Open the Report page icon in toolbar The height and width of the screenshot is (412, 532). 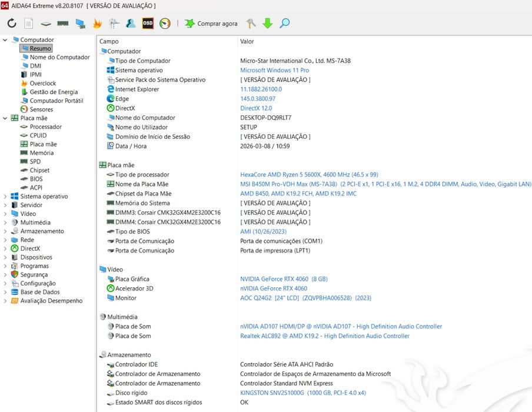(x=29, y=24)
